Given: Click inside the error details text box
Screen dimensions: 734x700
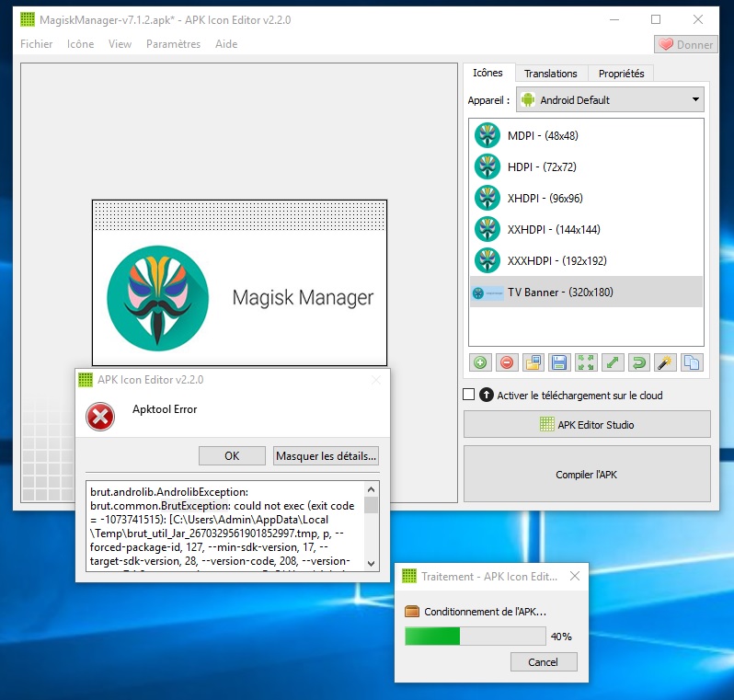Looking at the screenshot, I should (x=225, y=526).
